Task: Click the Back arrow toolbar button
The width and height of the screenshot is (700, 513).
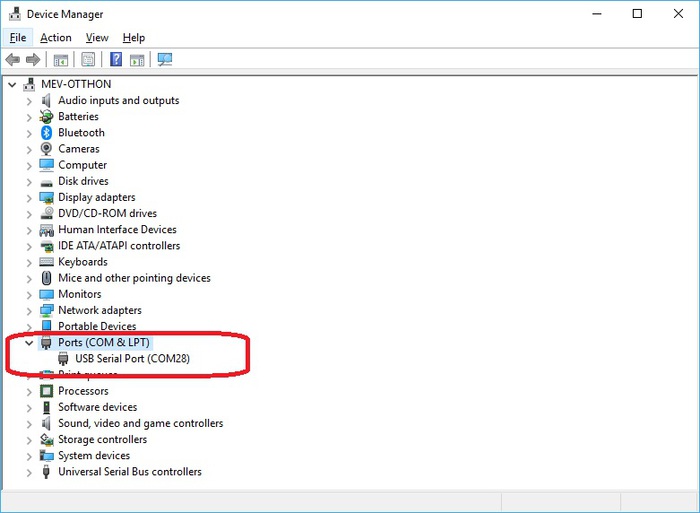Action: click(x=13, y=60)
